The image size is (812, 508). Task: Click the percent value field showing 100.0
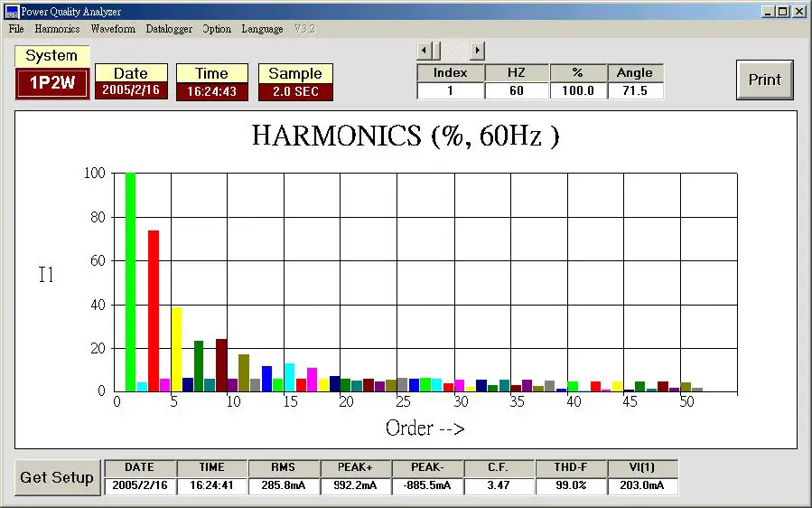(x=578, y=90)
